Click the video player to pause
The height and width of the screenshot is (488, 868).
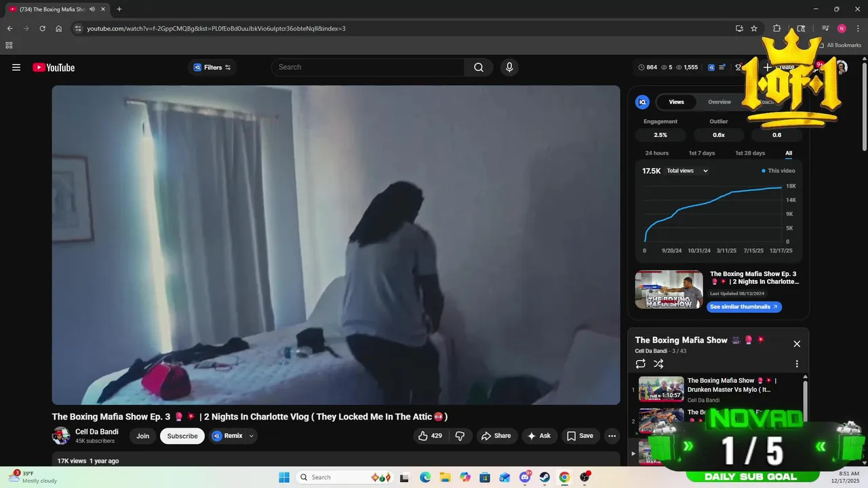tap(336, 245)
